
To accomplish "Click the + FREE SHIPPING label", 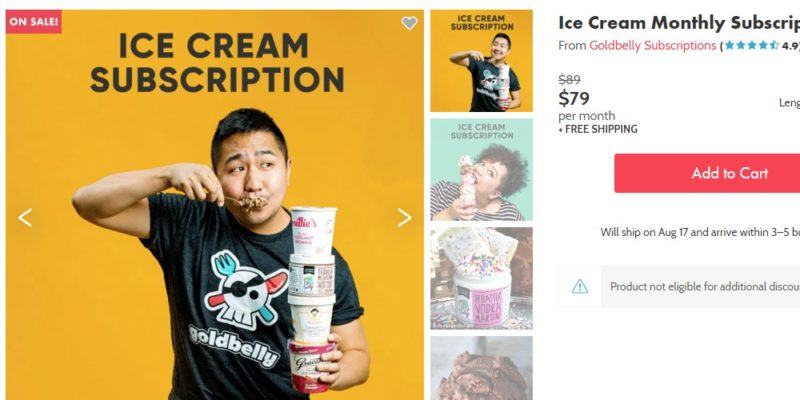I will tap(598, 129).
